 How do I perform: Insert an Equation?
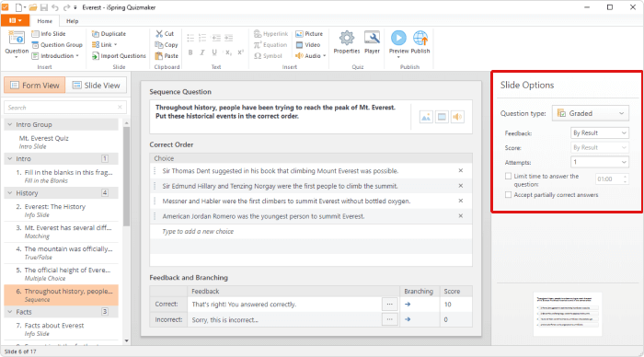270,45
